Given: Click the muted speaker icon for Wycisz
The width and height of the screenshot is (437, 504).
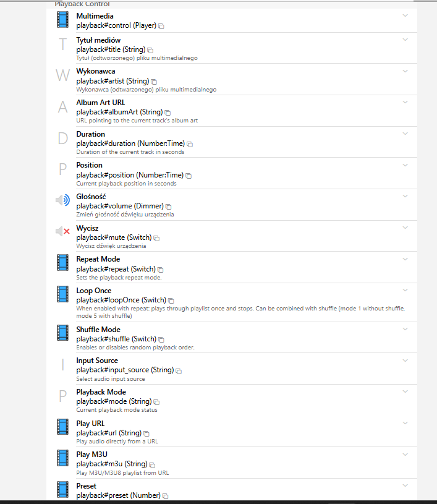Looking at the screenshot, I should 62,231.
